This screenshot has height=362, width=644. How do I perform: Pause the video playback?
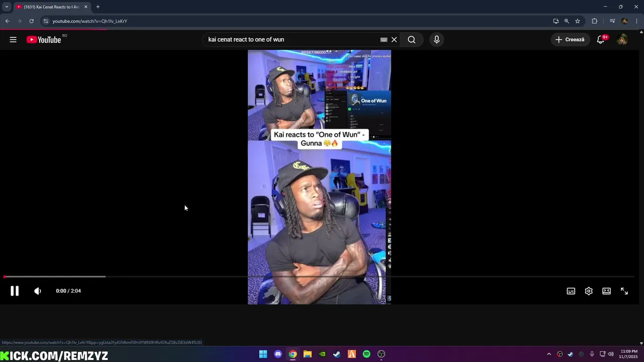pyautogui.click(x=15, y=291)
